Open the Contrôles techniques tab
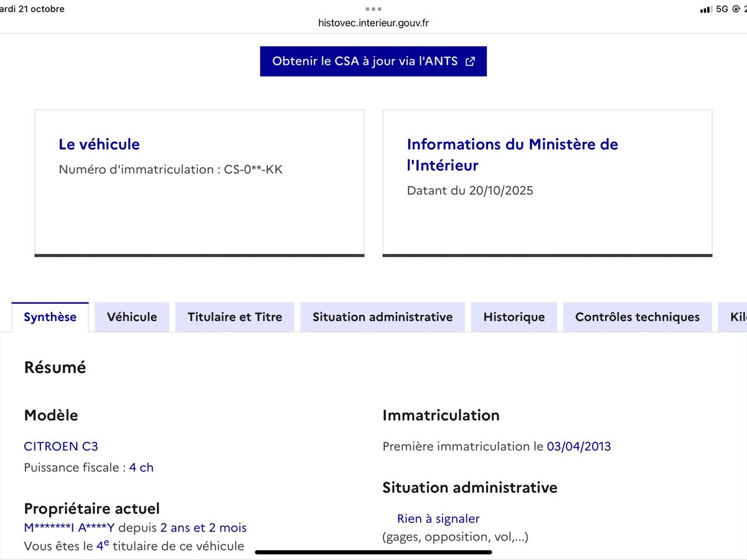Screen dimensions: 747x560 coord(637,317)
